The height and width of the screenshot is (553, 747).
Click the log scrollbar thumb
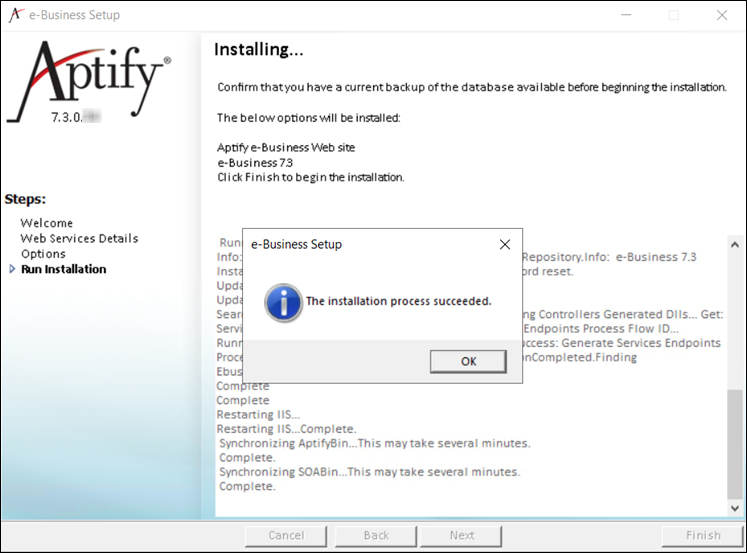tap(735, 444)
